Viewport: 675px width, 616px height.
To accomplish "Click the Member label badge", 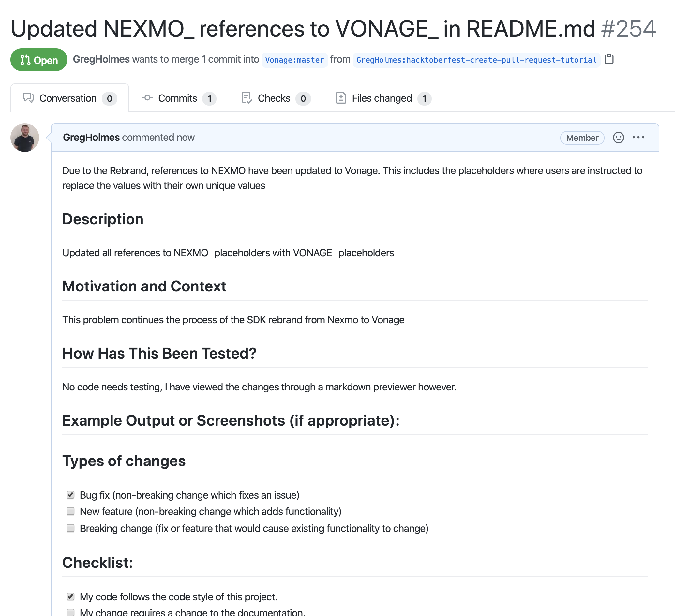I will pos(582,138).
